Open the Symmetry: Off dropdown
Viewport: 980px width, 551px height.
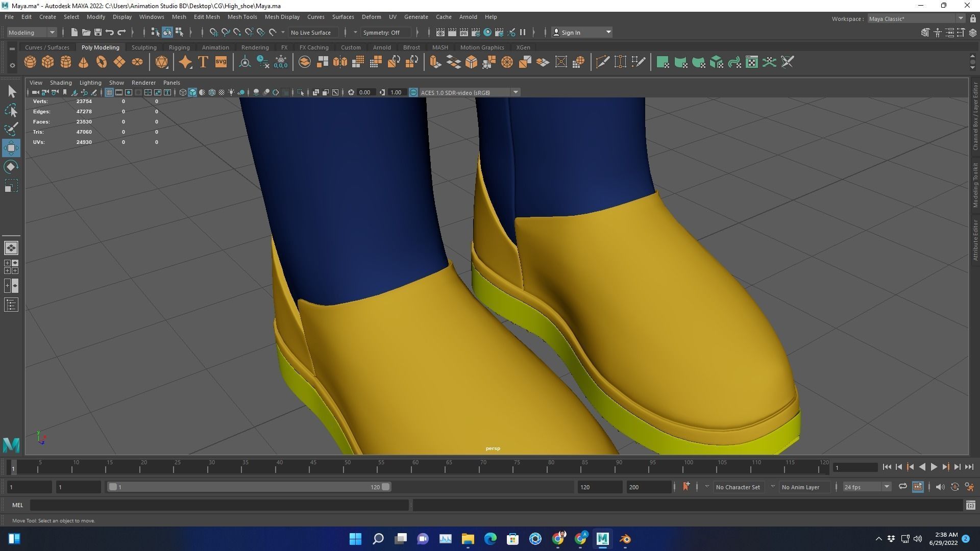coord(386,33)
